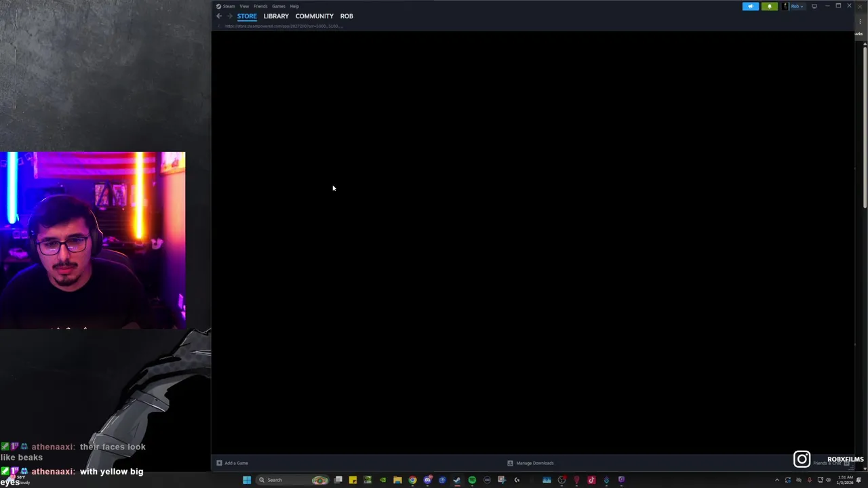Open Steam notifications bell button
The width and height of the screenshot is (868, 488).
pyautogui.click(x=770, y=6)
